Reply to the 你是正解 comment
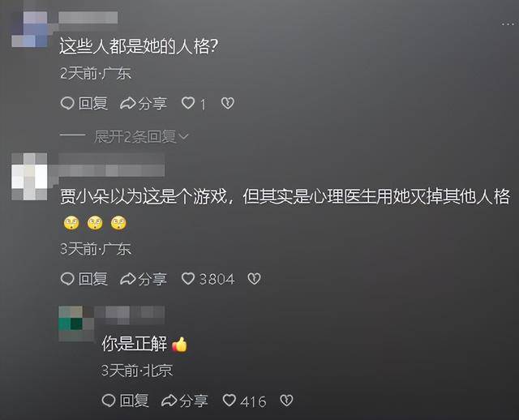 point(125,401)
